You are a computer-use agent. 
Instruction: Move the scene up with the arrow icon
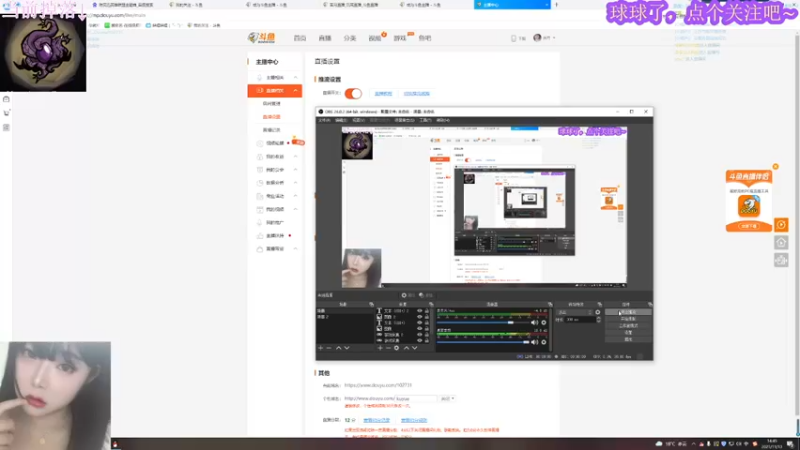pos(338,348)
